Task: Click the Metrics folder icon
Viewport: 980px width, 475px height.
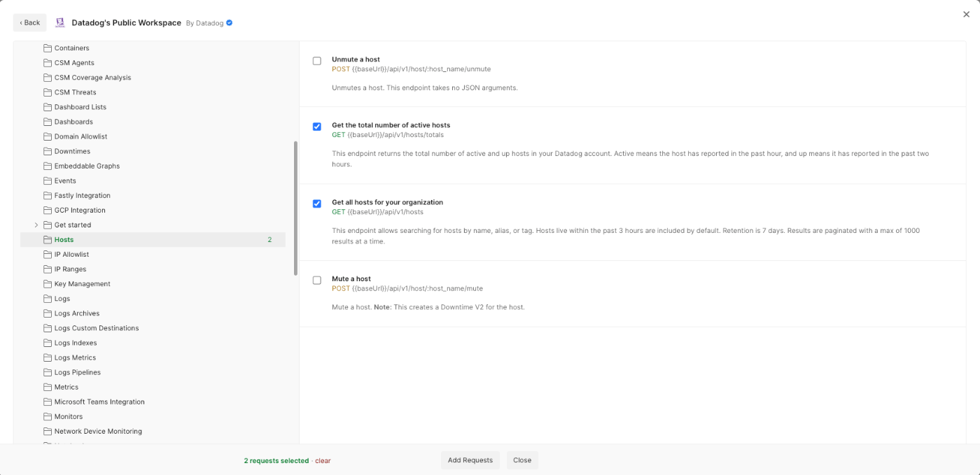Action: click(x=48, y=387)
